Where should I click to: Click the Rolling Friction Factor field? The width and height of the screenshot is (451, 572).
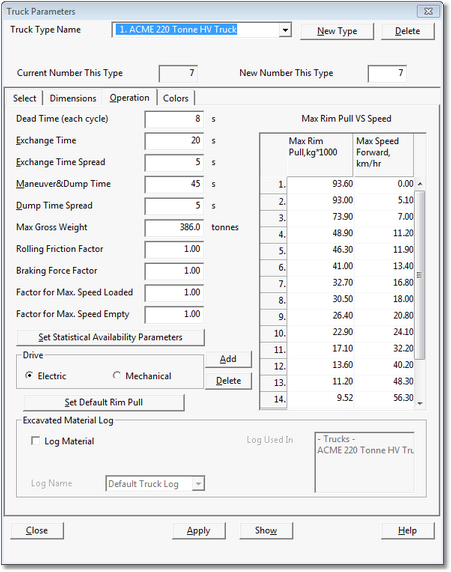(x=174, y=249)
